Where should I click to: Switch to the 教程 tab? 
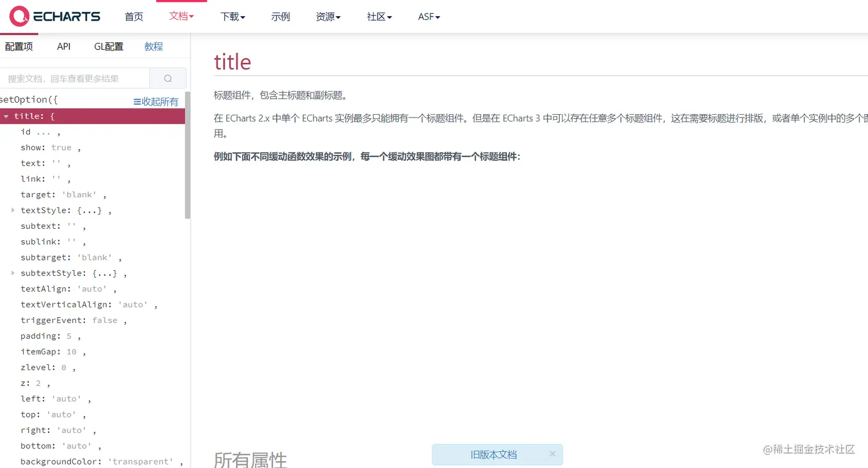point(153,46)
